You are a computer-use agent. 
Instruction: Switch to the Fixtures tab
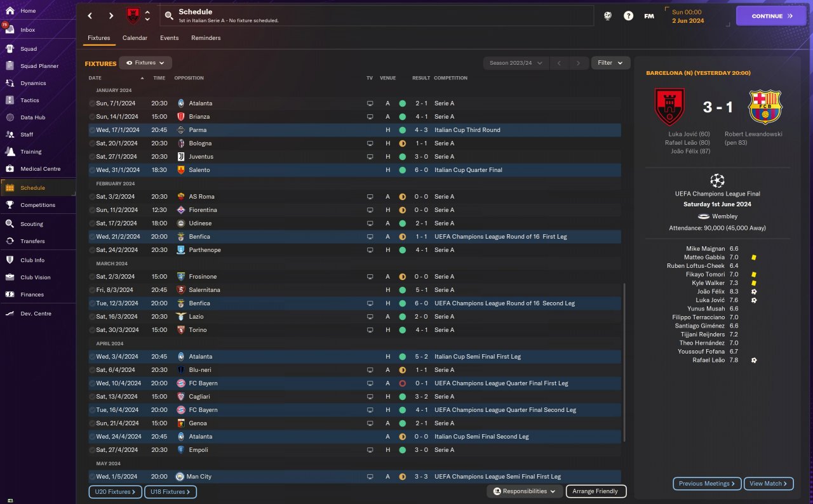tap(99, 38)
